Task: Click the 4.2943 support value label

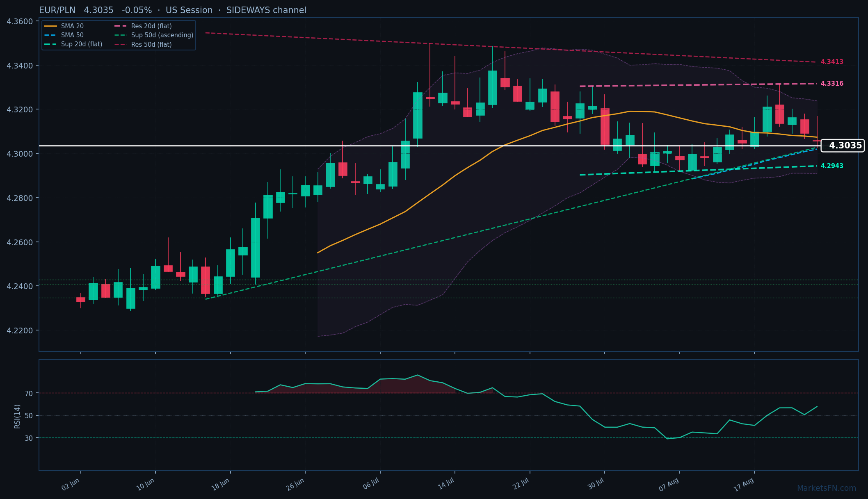Action: (x=832, y=166)
